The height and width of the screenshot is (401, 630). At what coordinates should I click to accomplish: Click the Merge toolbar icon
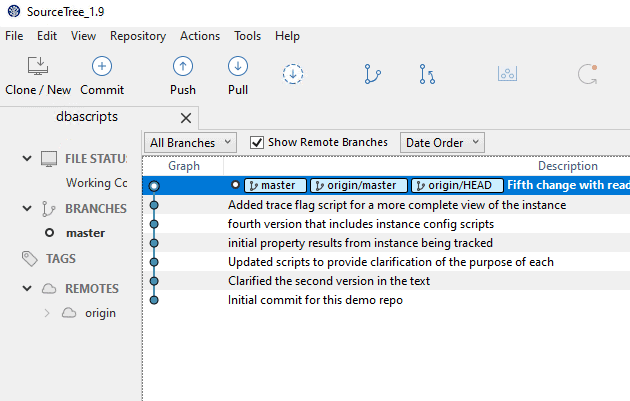tap(427, 74)
